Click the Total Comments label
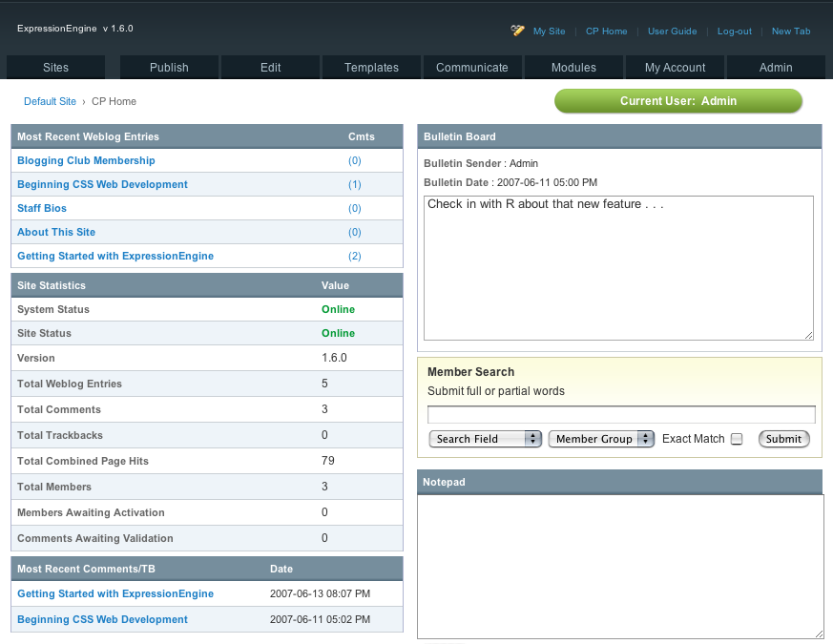Screen dimensions: 833x644 [59, 409]
